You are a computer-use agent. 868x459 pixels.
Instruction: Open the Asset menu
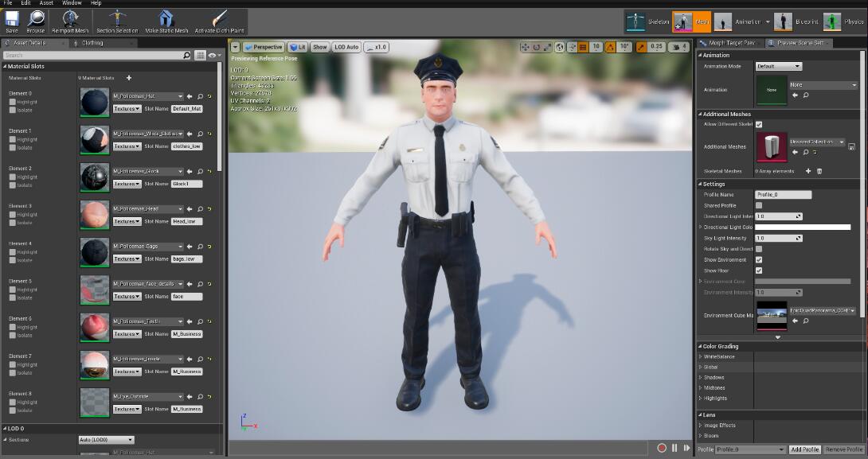coord(46,3)
